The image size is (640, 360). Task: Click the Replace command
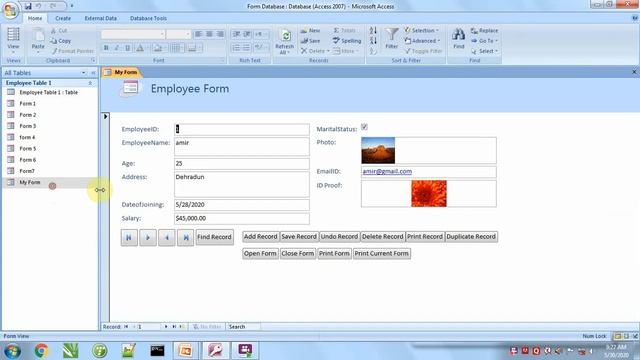[484, 31]
